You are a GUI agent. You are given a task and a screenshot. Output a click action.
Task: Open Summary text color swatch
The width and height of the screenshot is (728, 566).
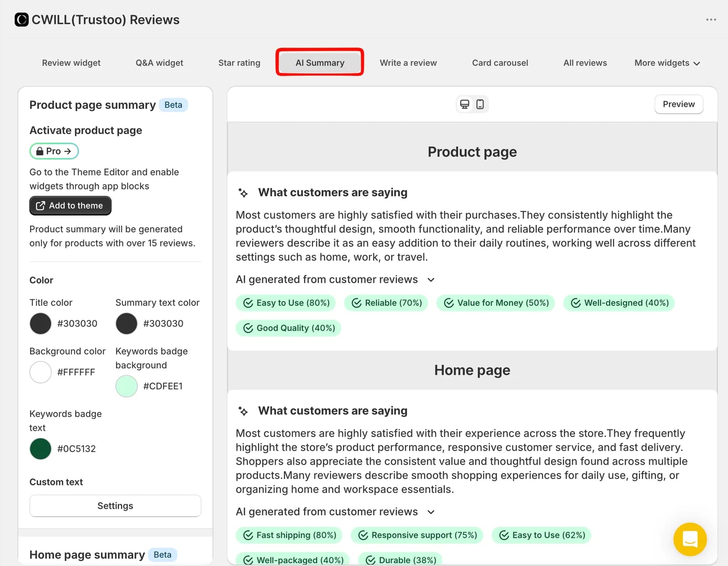pyautogui.click(x=126, y=324)
